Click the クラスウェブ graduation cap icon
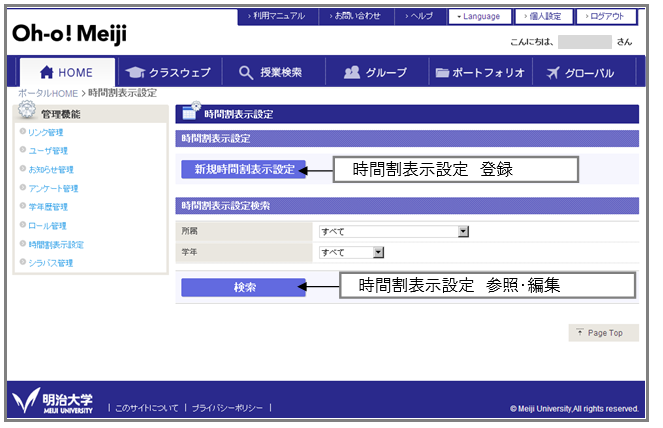This screenshot has width=663, height=428. click(135, 73)
